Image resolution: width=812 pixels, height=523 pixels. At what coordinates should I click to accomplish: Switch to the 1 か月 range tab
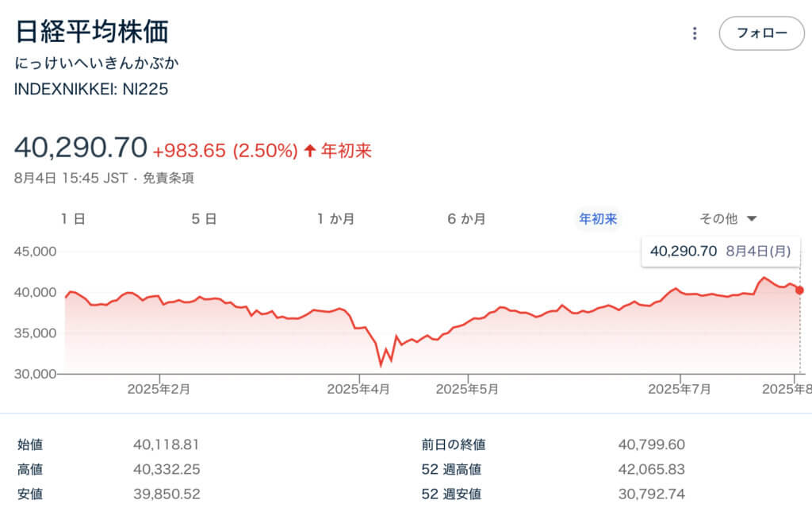tap(335, 219)
